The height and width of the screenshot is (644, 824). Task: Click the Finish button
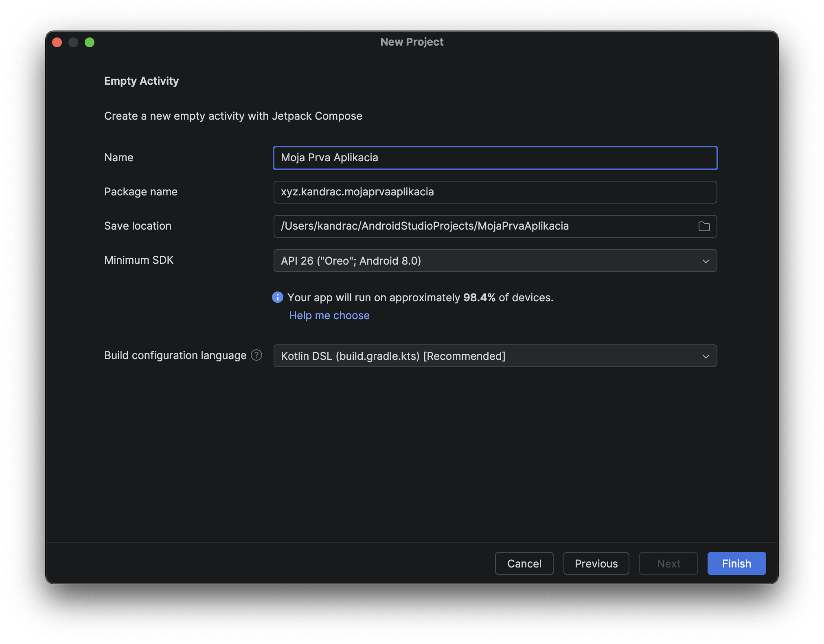[736, 563]
